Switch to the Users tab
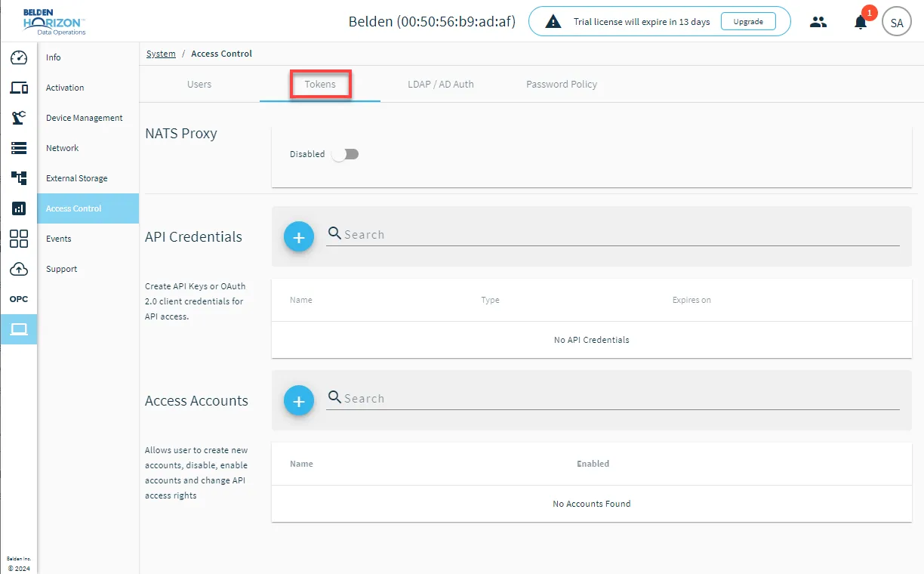The width and height of the screenshot is (924, 574). click(x=199, y=85)
